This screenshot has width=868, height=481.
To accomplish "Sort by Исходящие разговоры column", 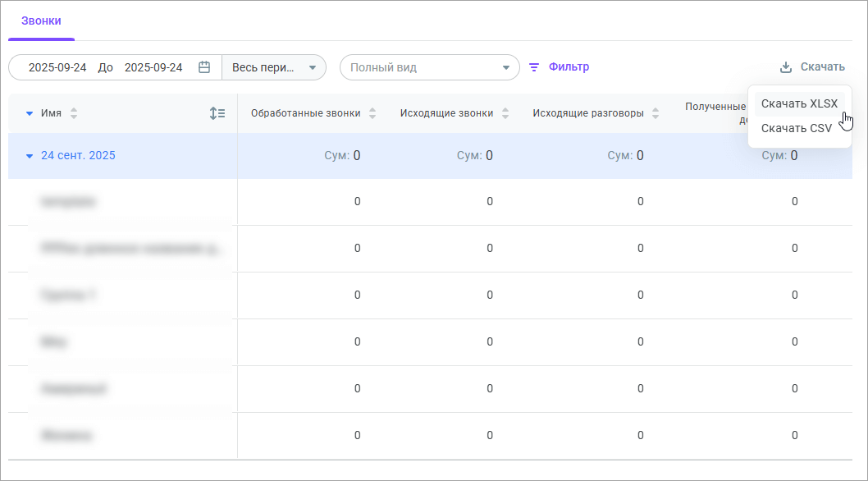I will [x=656, y=114].
